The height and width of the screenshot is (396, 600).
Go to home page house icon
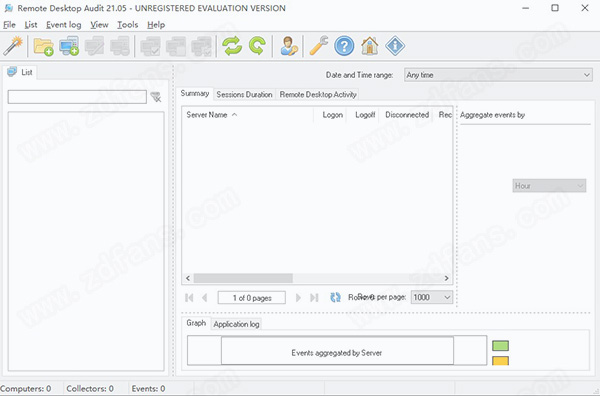[370, 46]
